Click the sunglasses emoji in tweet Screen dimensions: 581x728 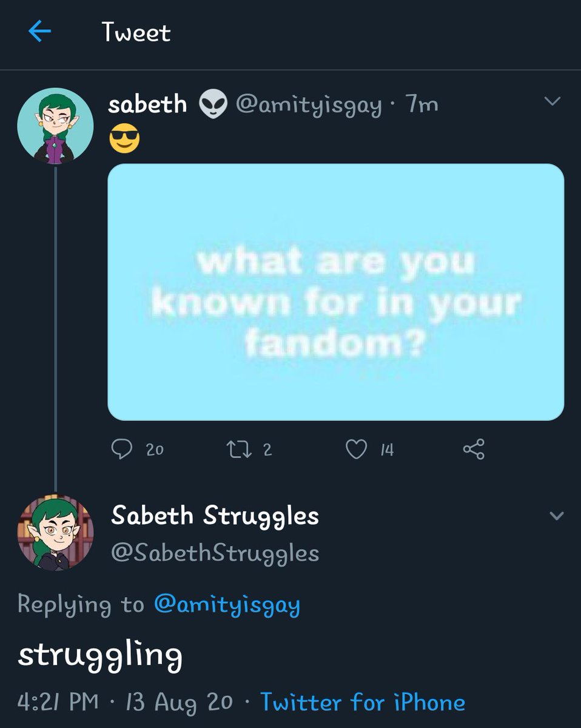pyautogui.click(x=124, y=140)
